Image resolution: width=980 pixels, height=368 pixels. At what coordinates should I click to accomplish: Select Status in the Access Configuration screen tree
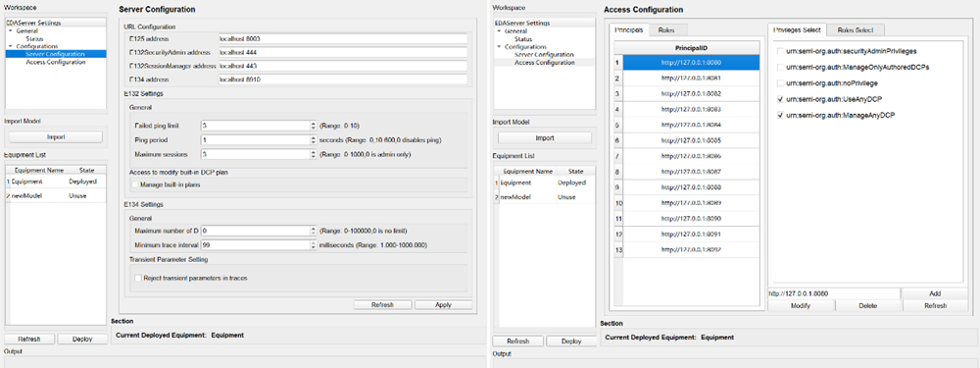[523, 39]
